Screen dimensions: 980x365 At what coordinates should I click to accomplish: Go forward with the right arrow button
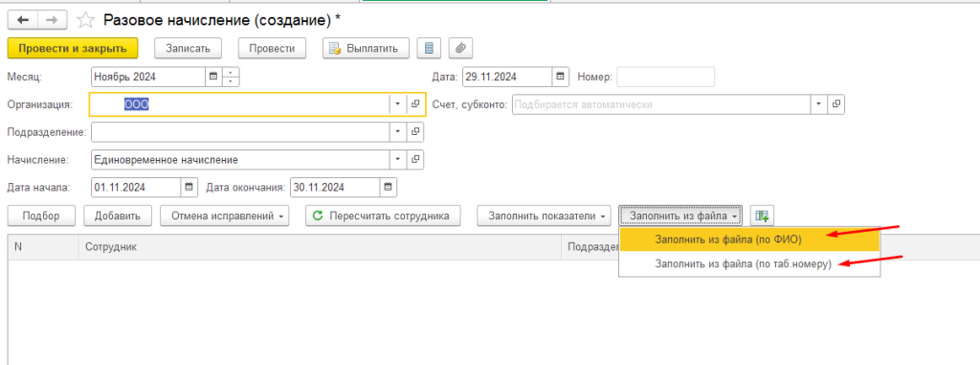53,21
